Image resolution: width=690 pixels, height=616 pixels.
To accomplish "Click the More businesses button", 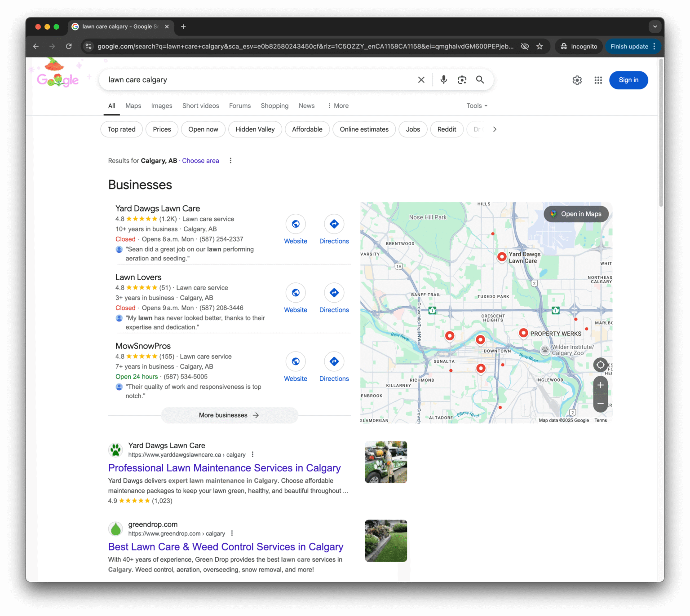I will click(x=229, y=415).
